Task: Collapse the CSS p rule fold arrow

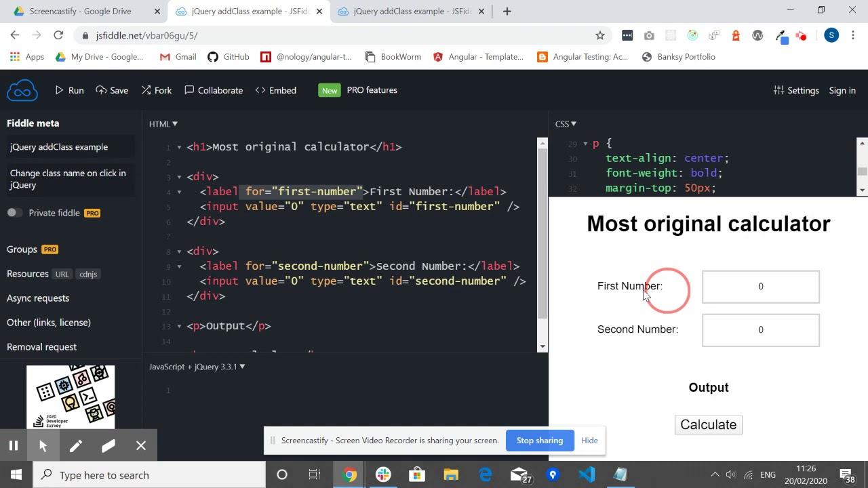Action: coord(585,144)
